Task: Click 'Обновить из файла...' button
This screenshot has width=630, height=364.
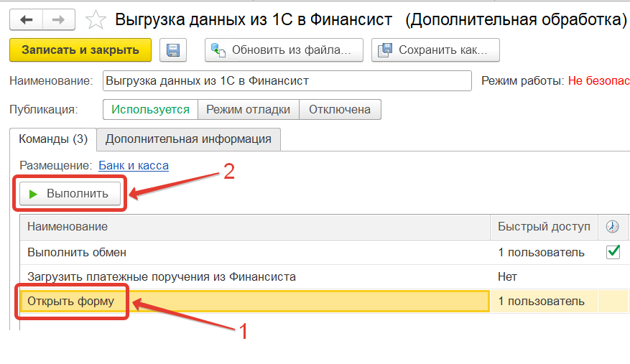Action: (284, 50)
